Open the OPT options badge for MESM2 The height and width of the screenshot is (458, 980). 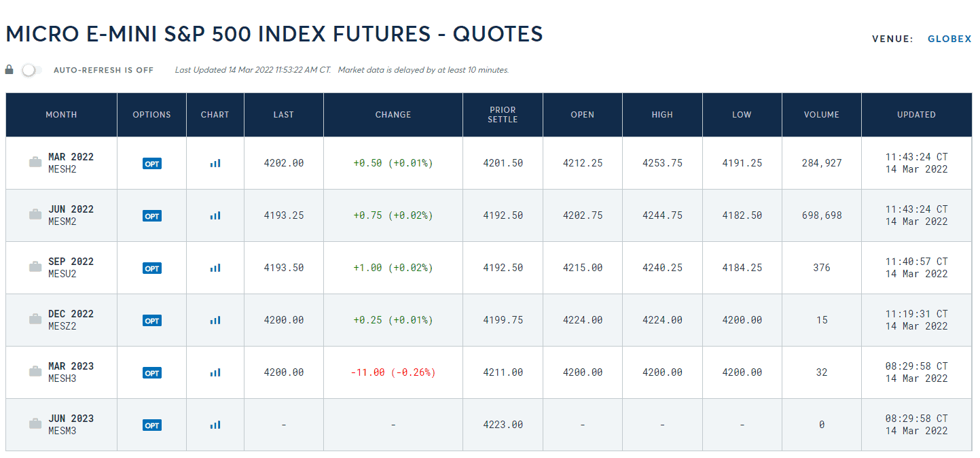152,216
